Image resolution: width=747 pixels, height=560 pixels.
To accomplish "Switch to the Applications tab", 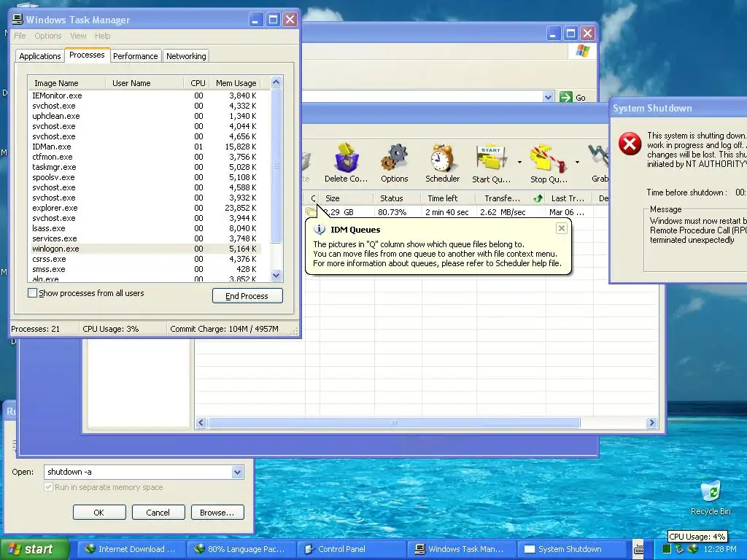I will pos(39,56).
